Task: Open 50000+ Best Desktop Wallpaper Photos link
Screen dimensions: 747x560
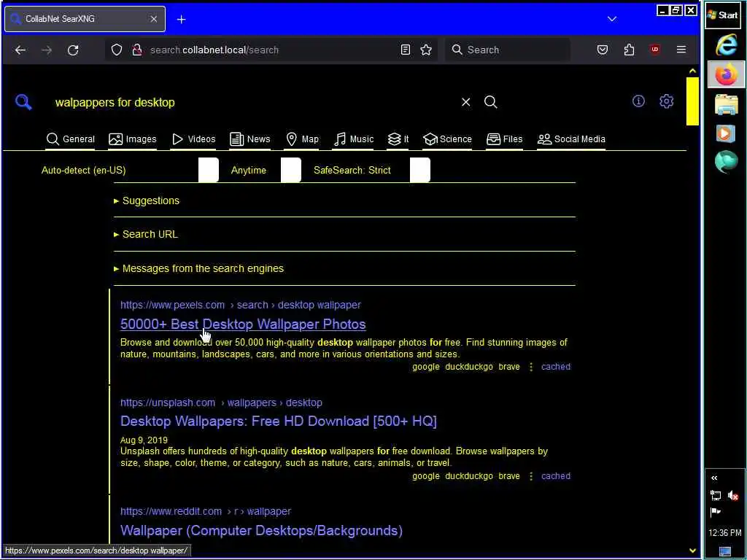Action: (x=243, y=324)
